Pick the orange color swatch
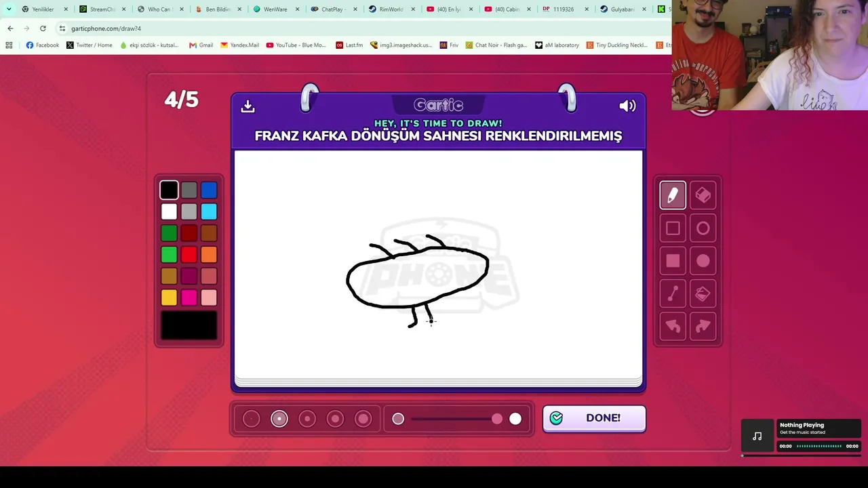 click(x=209, y=254)
